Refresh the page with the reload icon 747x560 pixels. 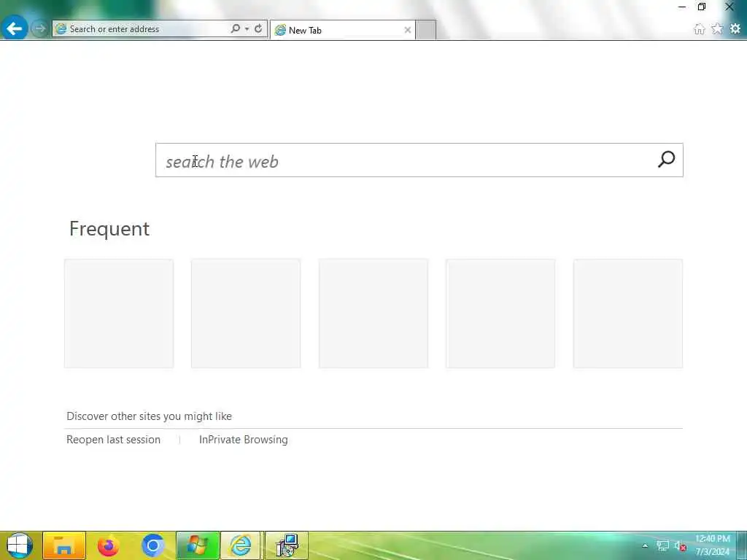tap(258, 28)
